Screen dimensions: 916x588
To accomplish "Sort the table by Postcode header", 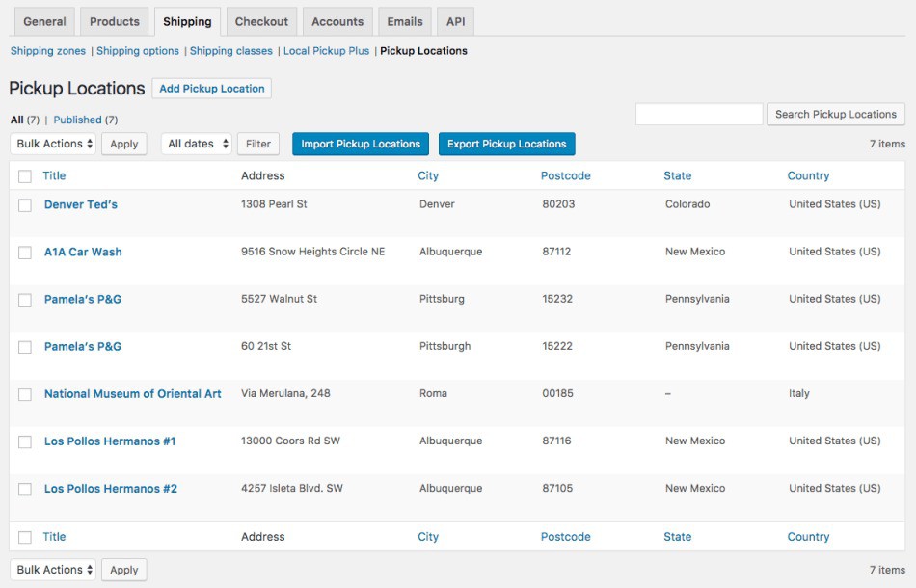I will tap(565, 176).
